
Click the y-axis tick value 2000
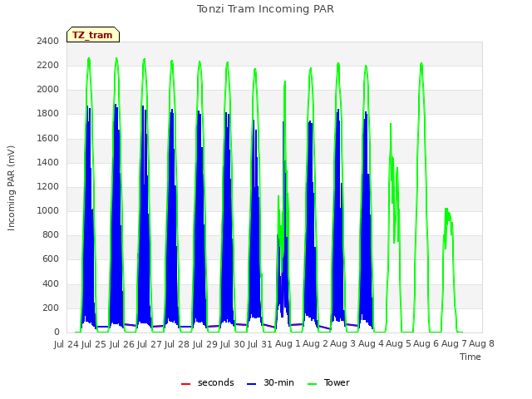48,89
